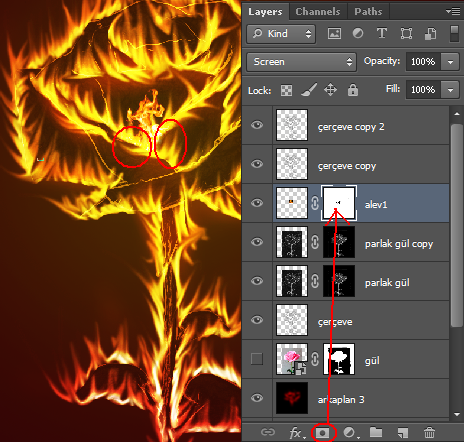
Task: Select layer named parlak gül
Action: pos(387,283)
